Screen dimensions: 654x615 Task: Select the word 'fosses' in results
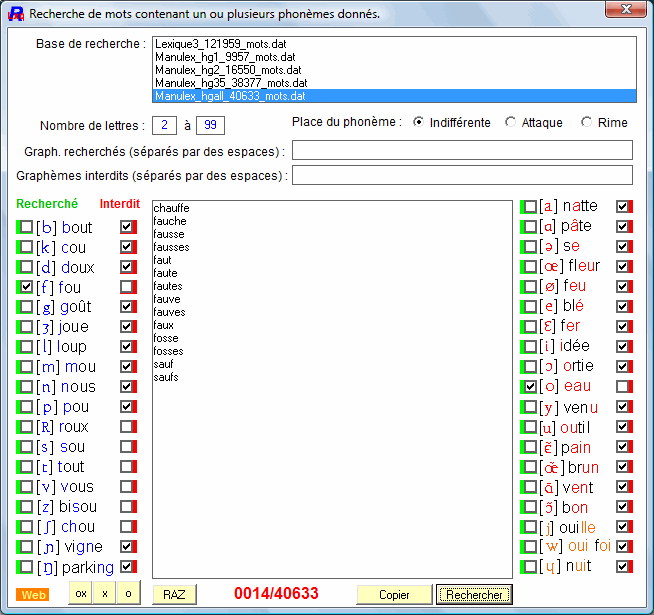(x=169, y=351)
